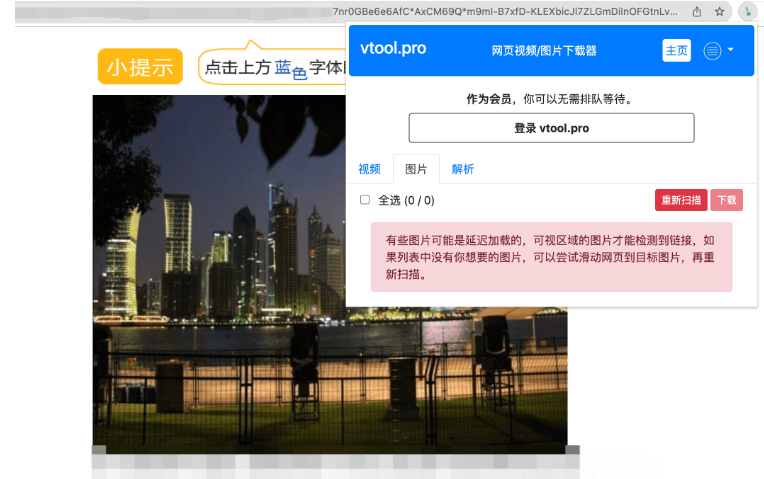Bookmark this page with the star icon
Image resolution: width=764 pixels, height=479 pixels.
719,11
